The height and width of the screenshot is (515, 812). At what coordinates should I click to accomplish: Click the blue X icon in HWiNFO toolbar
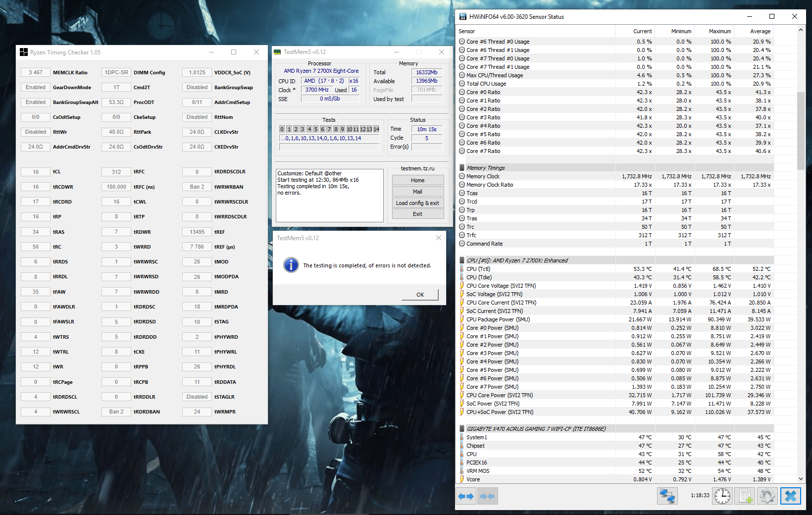[x=791, y=496]
